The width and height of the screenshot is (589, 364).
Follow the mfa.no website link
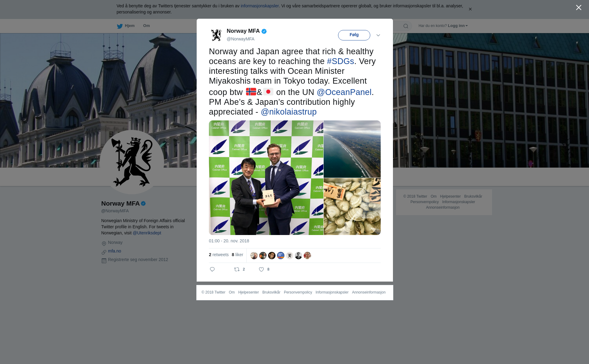pos(114,251)
